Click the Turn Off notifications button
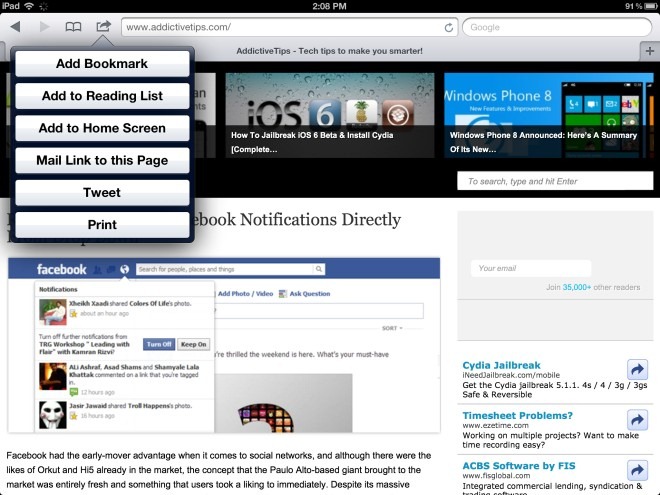The image size is (660, 495). (x=159, y=344)
